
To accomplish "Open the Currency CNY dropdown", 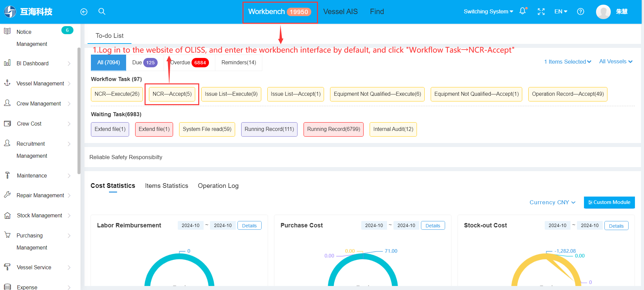I will point(552,202).
